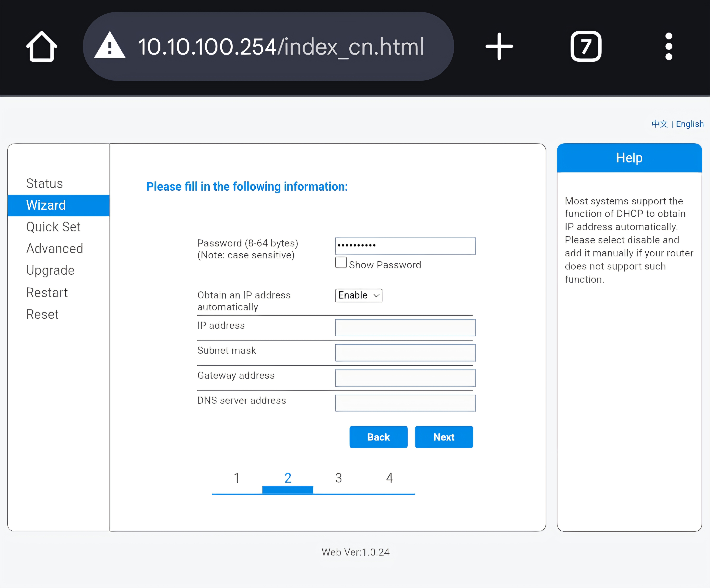710x588 pixels.
Task: Open the Obtain IP automatically Enable dropdown
Action: coord(359,295)
